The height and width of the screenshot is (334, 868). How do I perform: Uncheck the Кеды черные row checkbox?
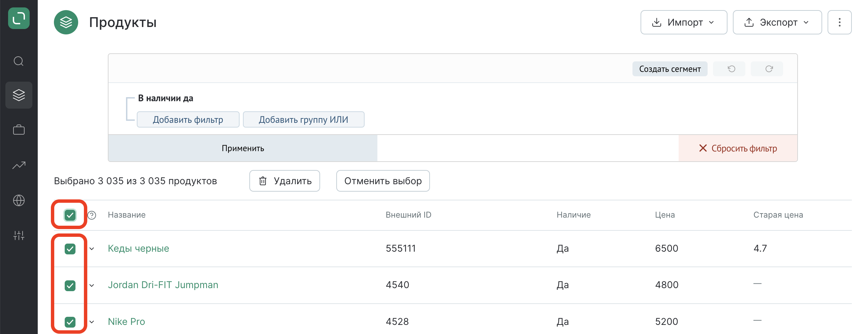70,249
